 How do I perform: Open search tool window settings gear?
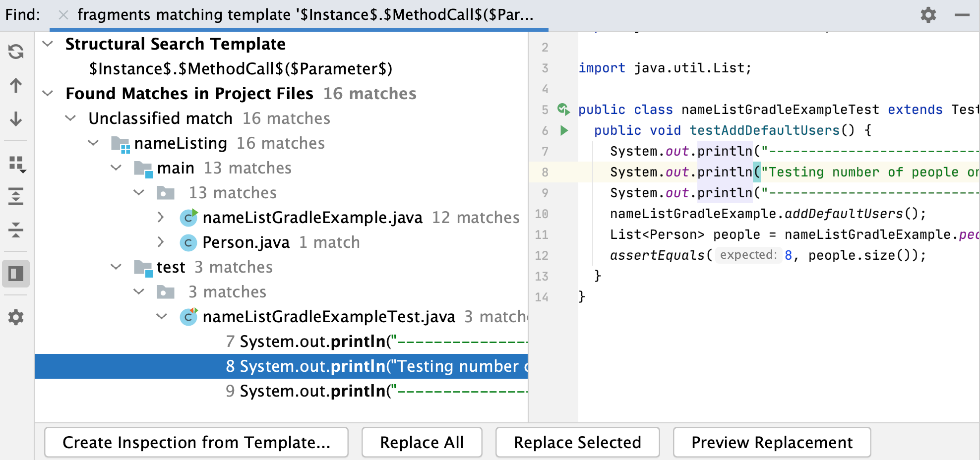(16, 317)
